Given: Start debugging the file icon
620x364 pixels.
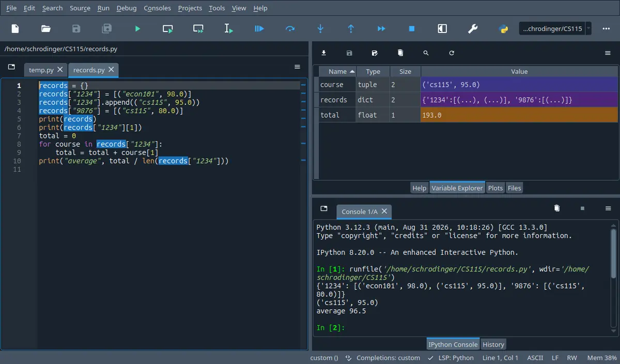Looking at the screenshot, I should coord(259,29).
